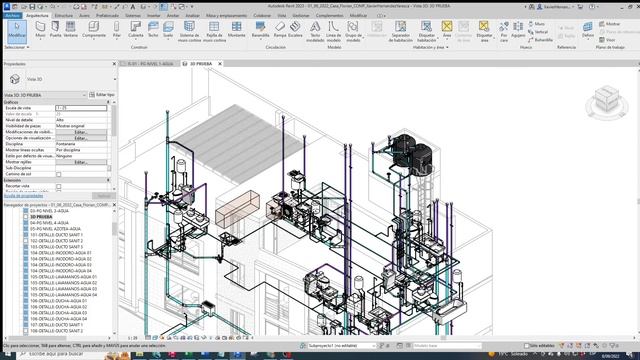Collapse the Gráficos properties section
The width and height of the screenshot is (640, 360).
(108, 102)
